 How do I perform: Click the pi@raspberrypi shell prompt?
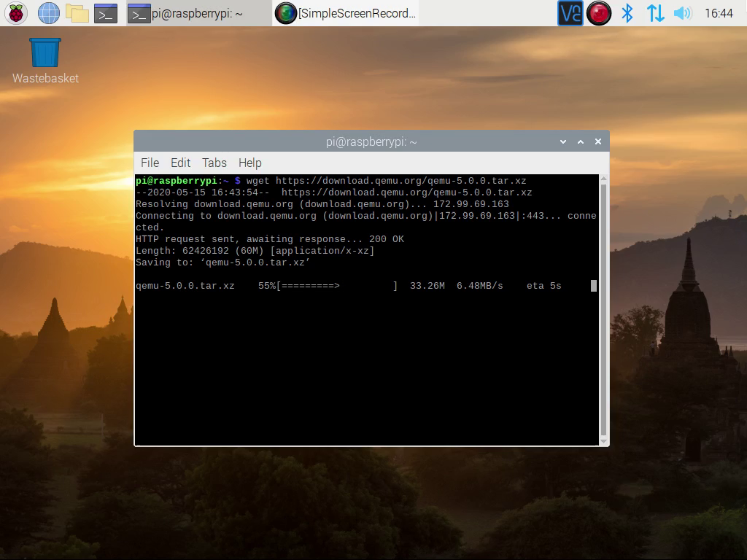coord(187,181)
